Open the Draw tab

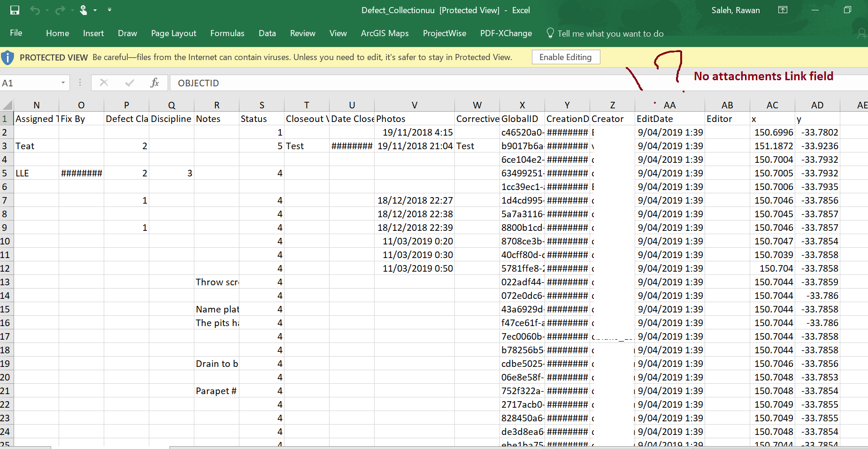(127, 33)
